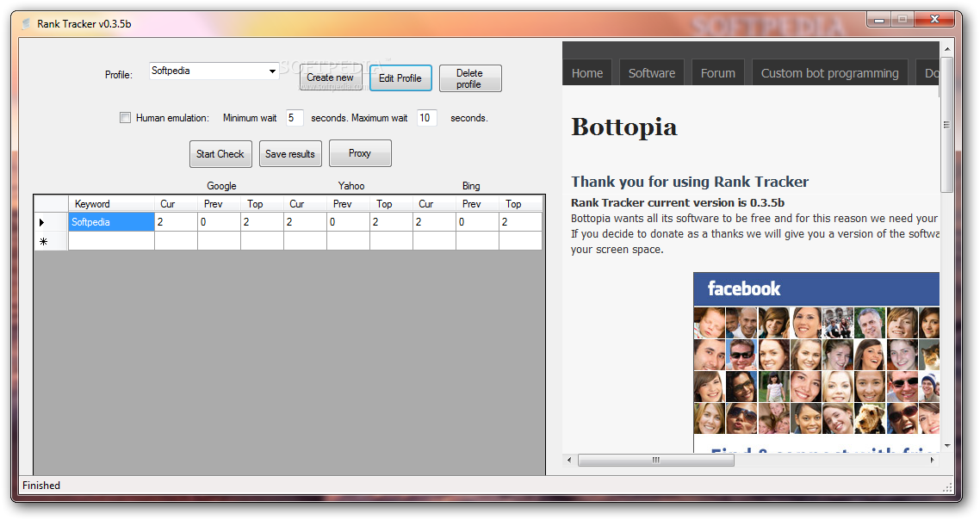Open the Custom bot programming tab
Viewport: 980px width, 520px height.
pos(830,73)
